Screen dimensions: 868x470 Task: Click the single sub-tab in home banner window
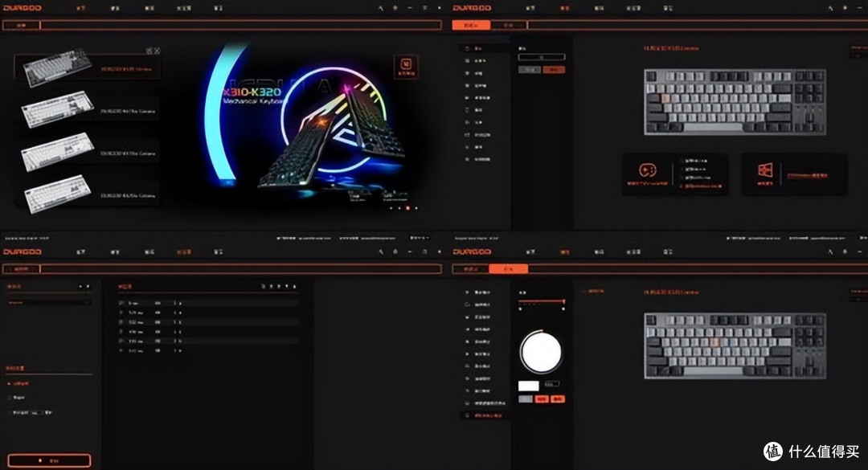[21, 25]
